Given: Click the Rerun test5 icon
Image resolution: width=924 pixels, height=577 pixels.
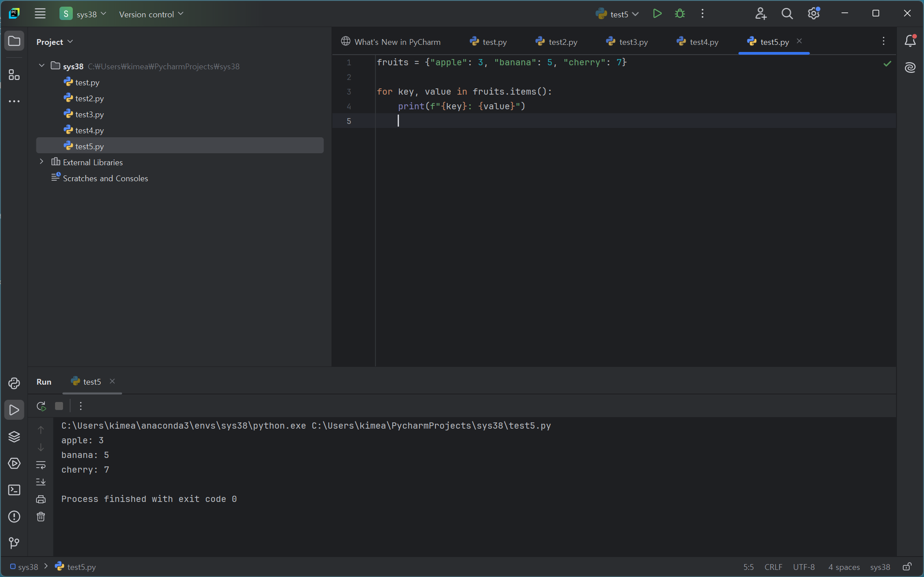Looking at the screenshot, I should pyautogui.click(x=41, y=406).
